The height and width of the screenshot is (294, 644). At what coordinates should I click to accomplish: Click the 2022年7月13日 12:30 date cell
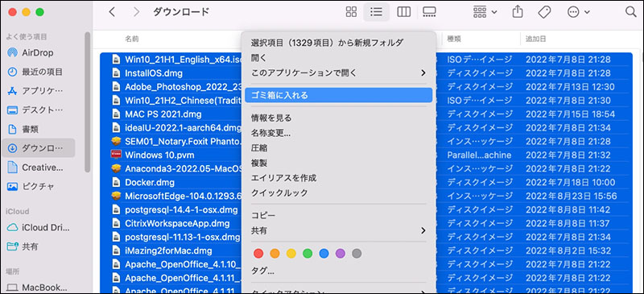[570, 87]
